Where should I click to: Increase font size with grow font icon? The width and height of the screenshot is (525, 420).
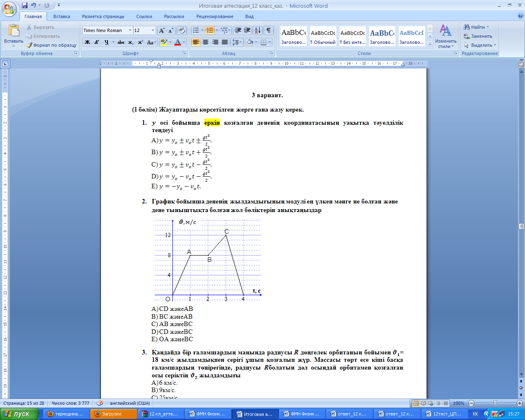point(162,30)
